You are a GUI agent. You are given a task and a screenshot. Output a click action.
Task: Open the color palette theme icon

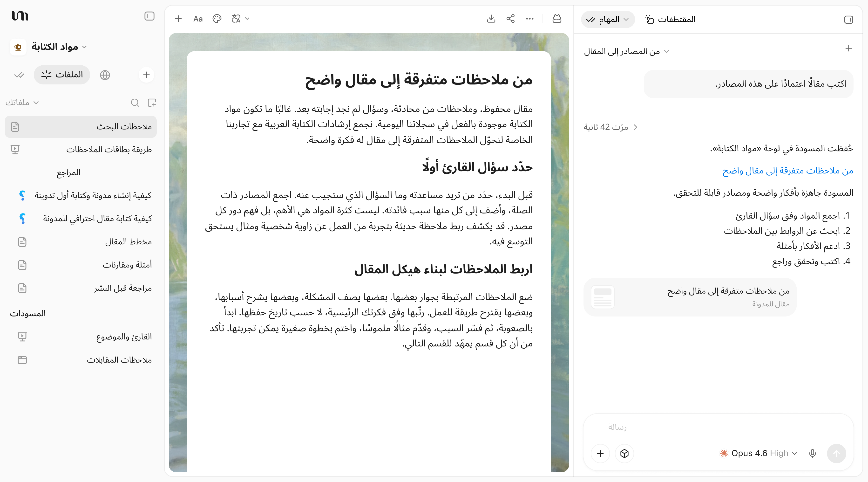tap(217, 19)
